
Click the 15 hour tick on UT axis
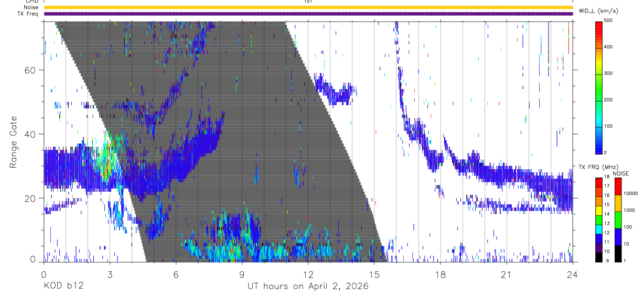374,274
